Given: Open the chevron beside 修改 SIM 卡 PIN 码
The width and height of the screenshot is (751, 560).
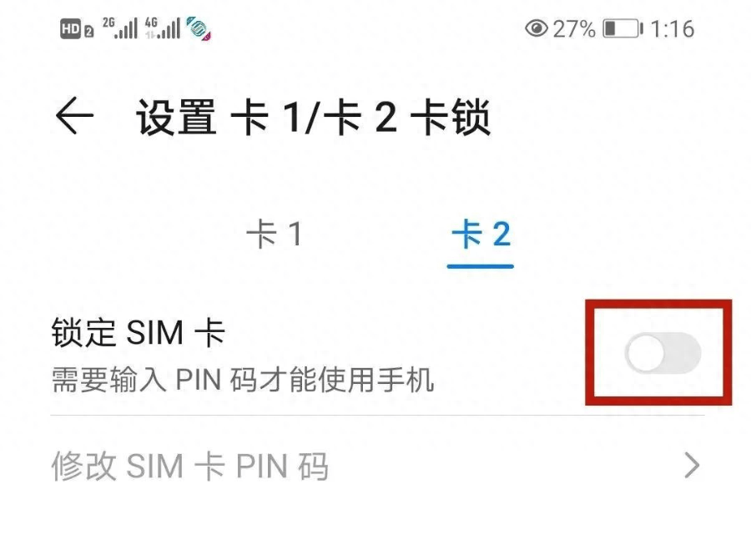Looking at the screenshot, I should tap(692, 465).
